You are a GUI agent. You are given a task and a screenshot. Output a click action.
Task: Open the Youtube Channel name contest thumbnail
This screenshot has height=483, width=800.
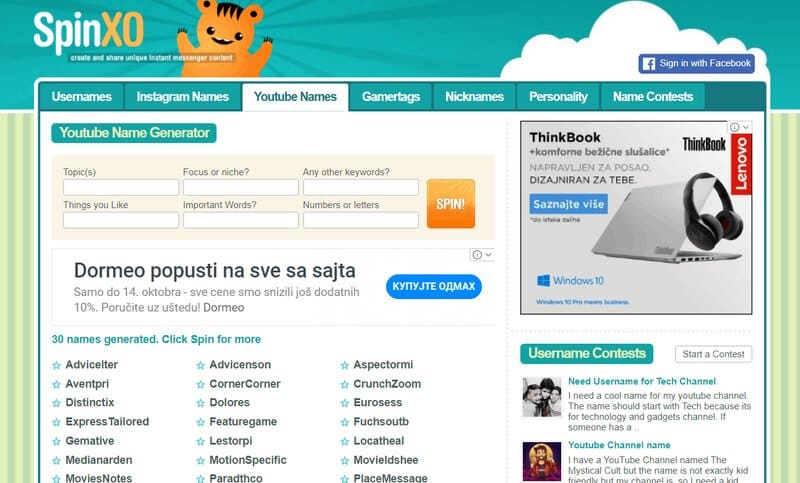[542, 462]
